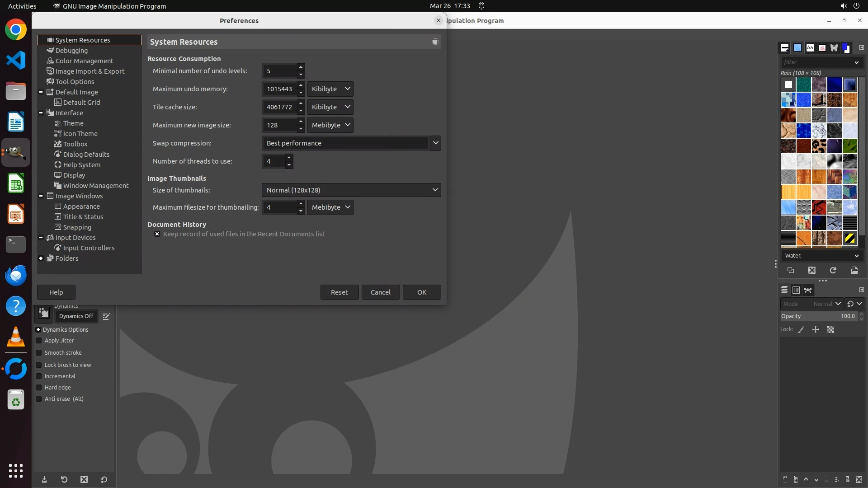The image size is (868, 488).
Task: Click restore tool preset icon in tool options
Action: 64,479
